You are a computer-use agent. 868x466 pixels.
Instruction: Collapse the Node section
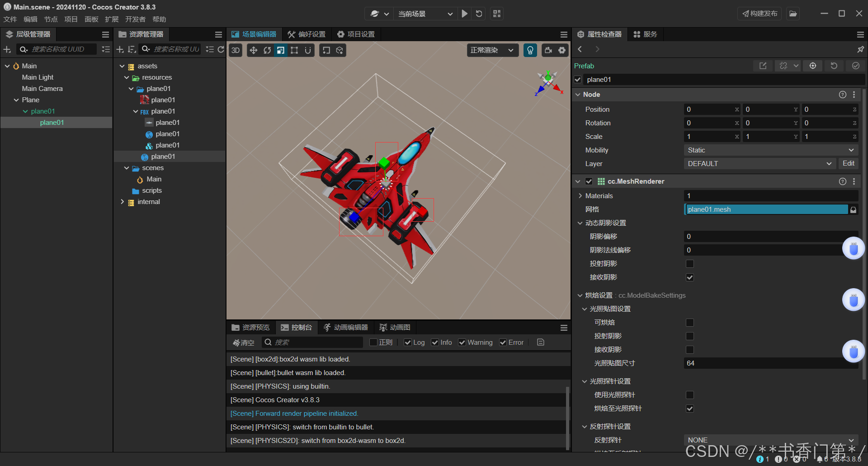(578, 95)
